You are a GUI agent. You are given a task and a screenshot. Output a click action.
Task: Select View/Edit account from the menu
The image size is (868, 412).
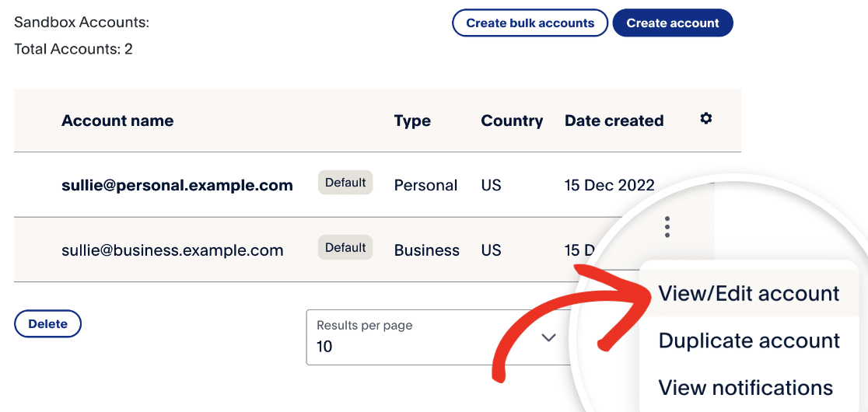[x=748, y=294]
